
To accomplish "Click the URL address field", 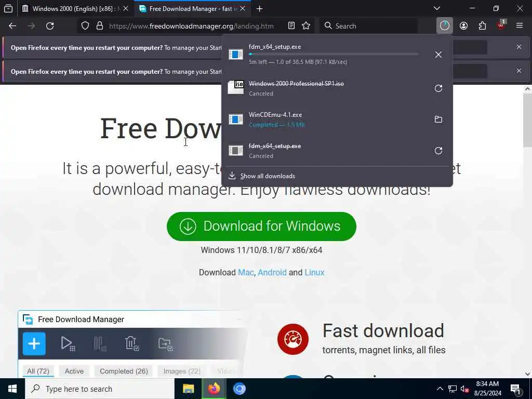I will click(x=191, y=26).
